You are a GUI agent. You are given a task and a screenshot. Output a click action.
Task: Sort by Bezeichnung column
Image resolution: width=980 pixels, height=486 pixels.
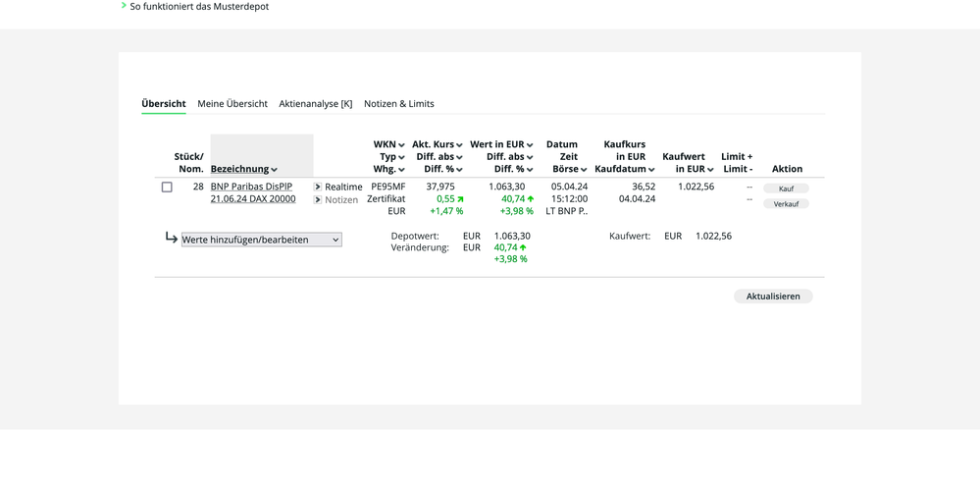coord(243,169)
